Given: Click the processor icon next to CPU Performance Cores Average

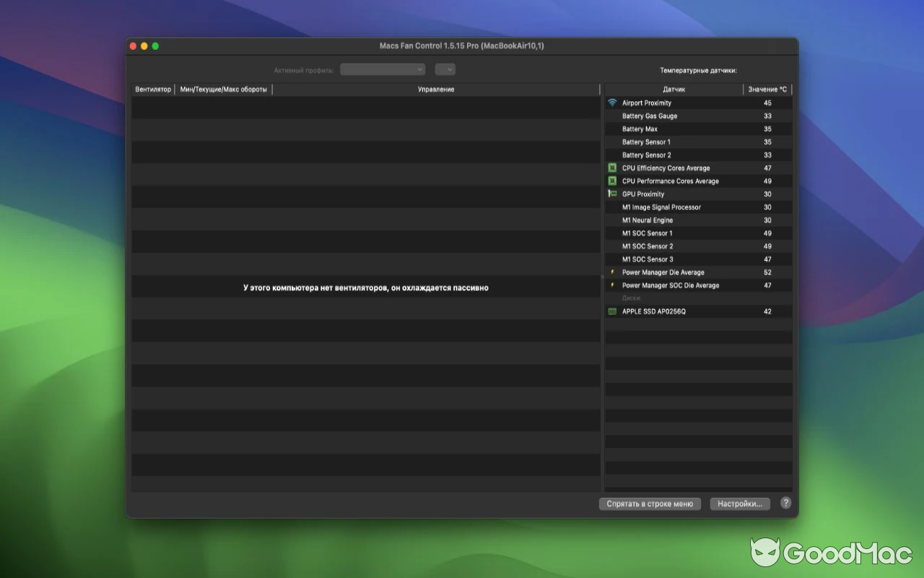Looking at the screenshot, I should [x=613, y=181].
